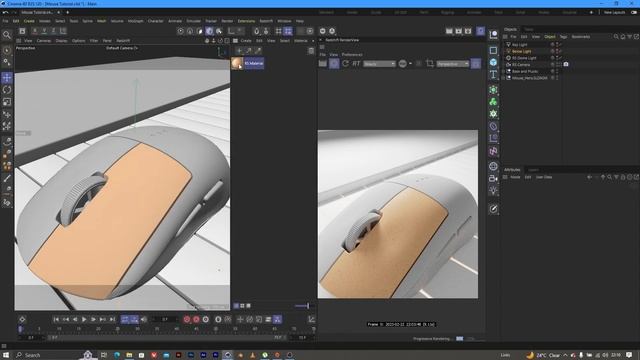The image size is (640, 360).
Task: Toggle the coordinate system button
Action: coord(63,31)
